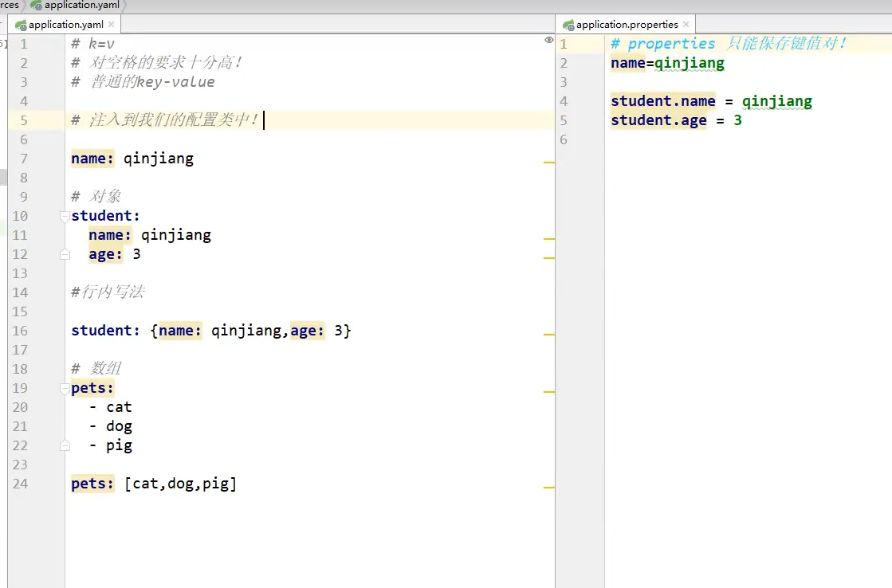Screen dimensions: 892x588
Task: Click the warning marker beside the inline student declaration
Action: click(x=548, y=335)
